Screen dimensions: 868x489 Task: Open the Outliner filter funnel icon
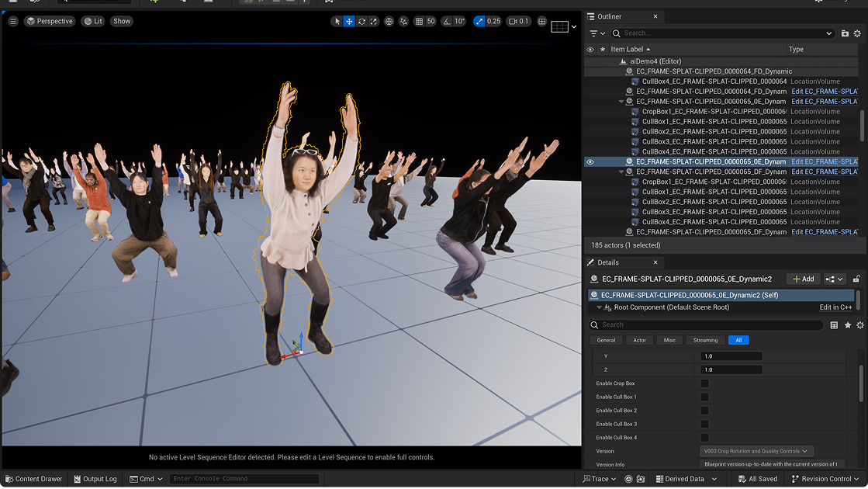(x=593, y=33)
